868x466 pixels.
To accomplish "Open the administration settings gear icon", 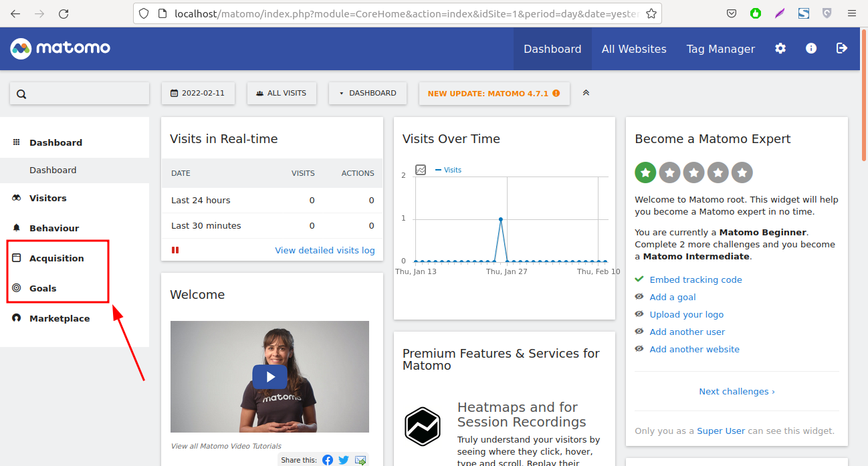I will [x=780, y=48].
